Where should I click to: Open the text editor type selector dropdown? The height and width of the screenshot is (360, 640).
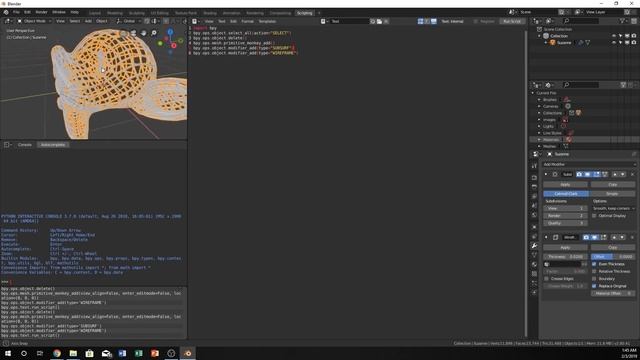196,21
